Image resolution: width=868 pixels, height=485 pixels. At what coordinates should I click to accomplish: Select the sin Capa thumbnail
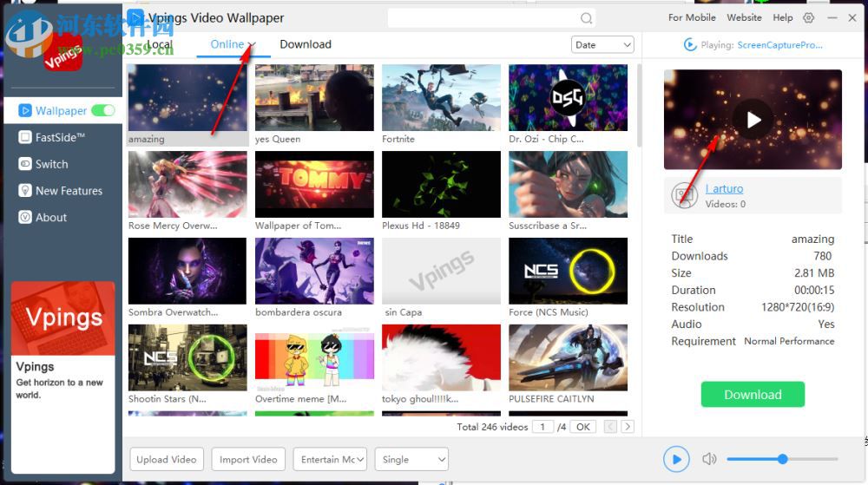pos(441,271)
